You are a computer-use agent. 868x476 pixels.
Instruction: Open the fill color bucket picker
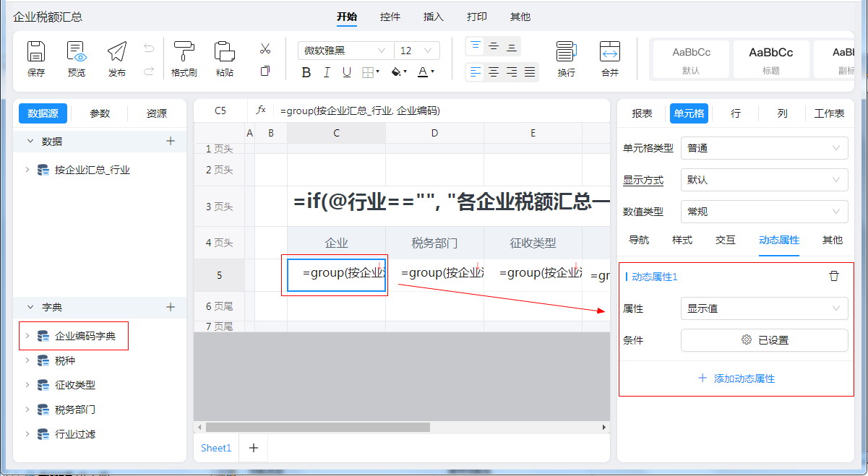[x=398, y=72]
